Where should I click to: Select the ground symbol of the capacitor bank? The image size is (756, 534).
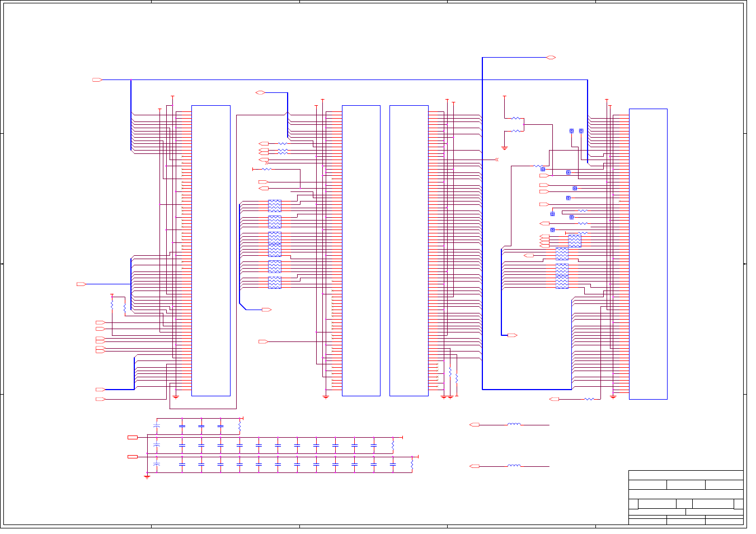[147, 477]
